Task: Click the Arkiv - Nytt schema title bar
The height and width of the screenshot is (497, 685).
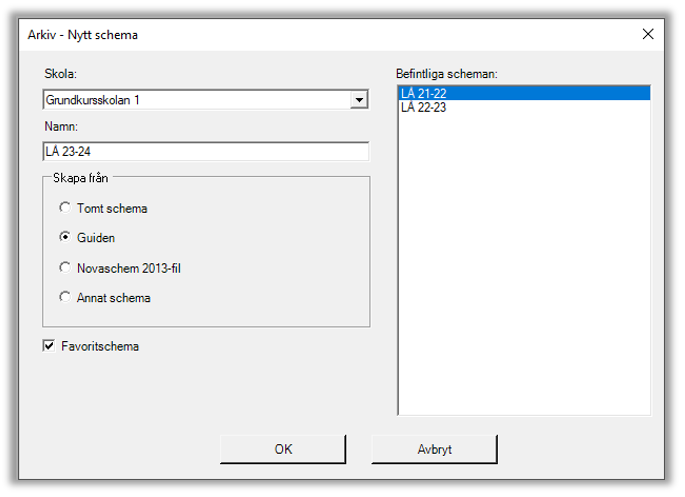Action: (300, 34)
